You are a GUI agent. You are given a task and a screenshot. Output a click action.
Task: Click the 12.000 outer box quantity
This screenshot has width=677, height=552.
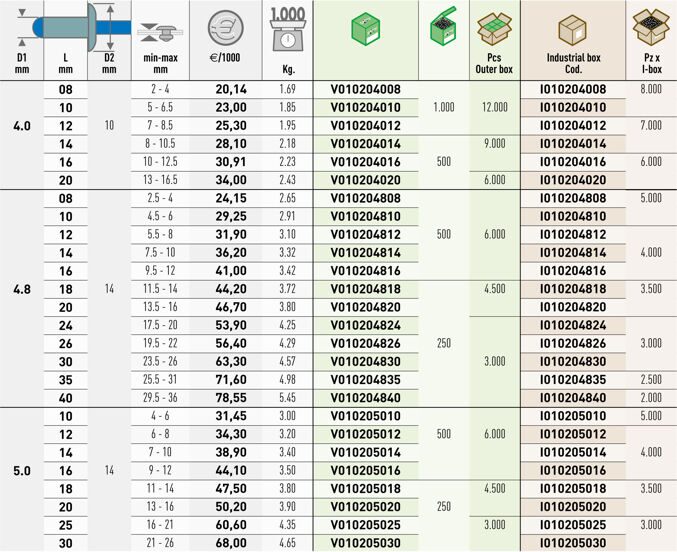coord(494,108)
